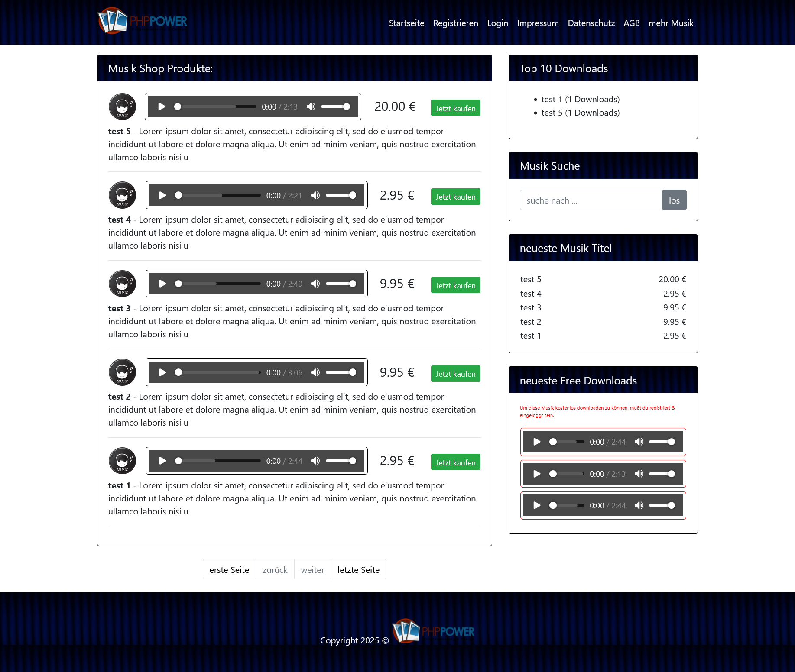This screenshot has height=672, width=795.
Task: Click the test 2 music disc icon
Action: 122,372
